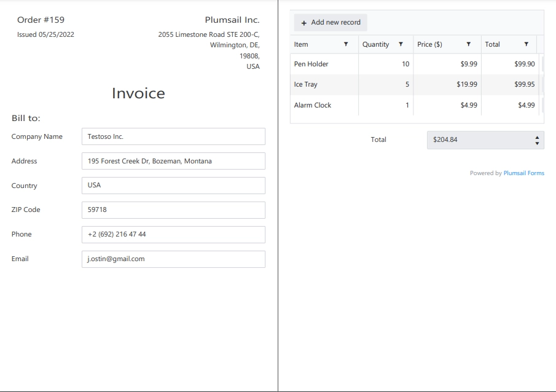
Task: Click the Order #159 heading
Action: coord(41,20)
